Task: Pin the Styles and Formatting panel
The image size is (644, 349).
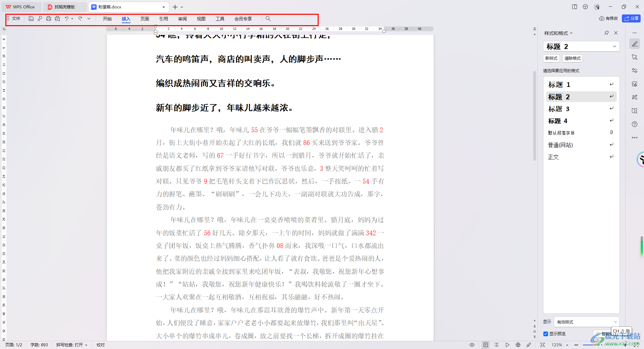Action: 606,33
